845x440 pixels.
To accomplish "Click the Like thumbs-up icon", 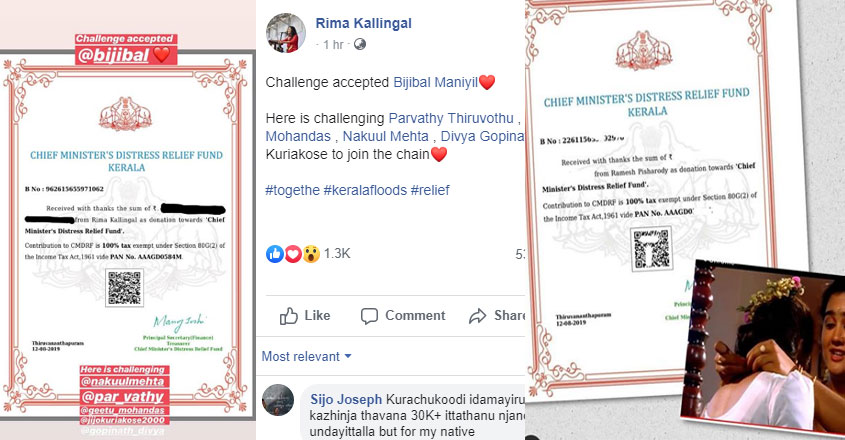I will [289, 316].
